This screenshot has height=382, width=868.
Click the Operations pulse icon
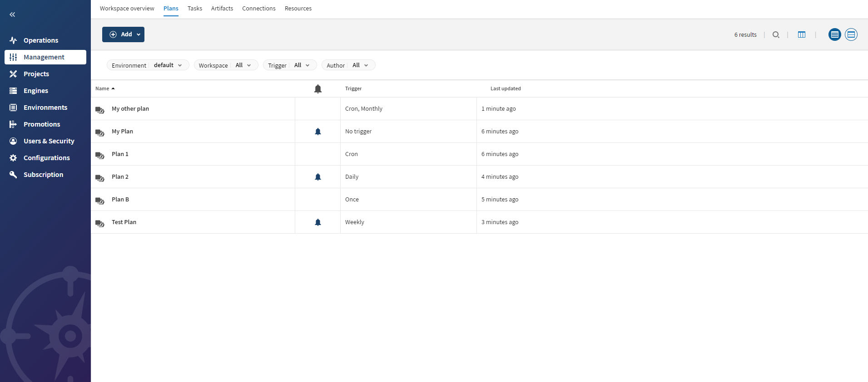[13, 40]
